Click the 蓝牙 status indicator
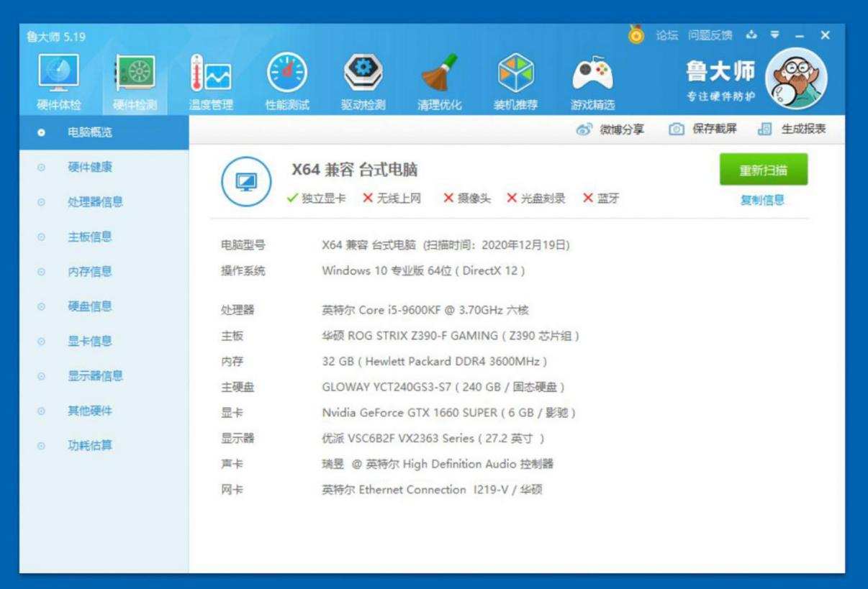The width and height of the screenshot is (868, 589). (x=600, y=198)
